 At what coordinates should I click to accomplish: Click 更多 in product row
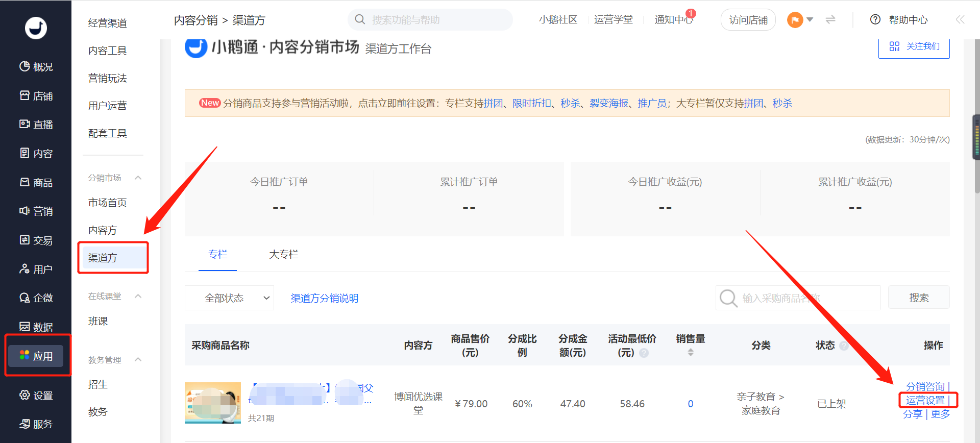click(940, 414)
